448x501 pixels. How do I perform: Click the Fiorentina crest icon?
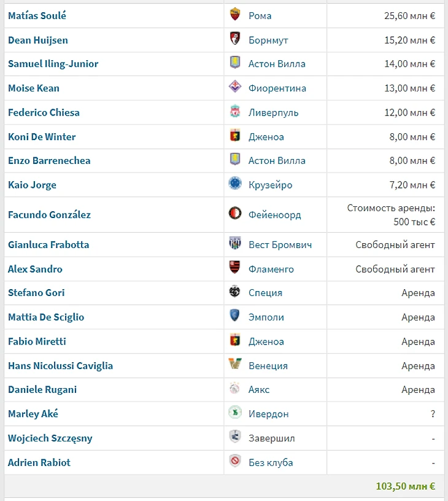click(235, 87)
